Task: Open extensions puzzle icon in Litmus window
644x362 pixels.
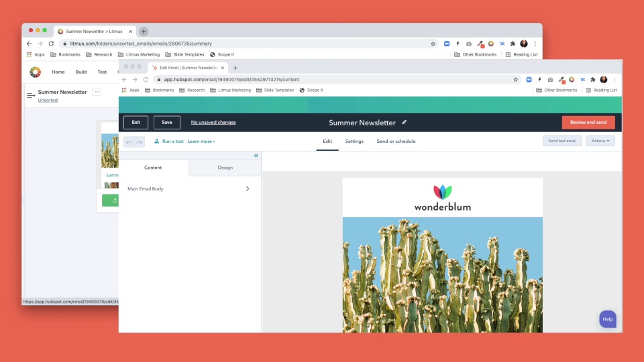Action: (513, 44)
